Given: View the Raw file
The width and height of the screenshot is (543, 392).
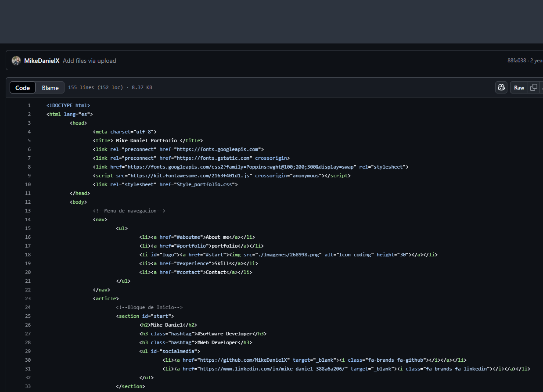Looking at the screenshot, I should coord(519,87).
